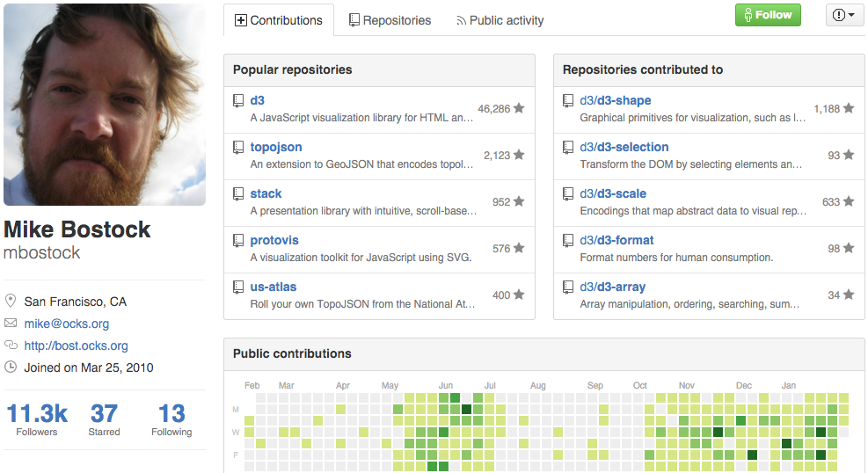Open the d3 repository link

[258, 100]
